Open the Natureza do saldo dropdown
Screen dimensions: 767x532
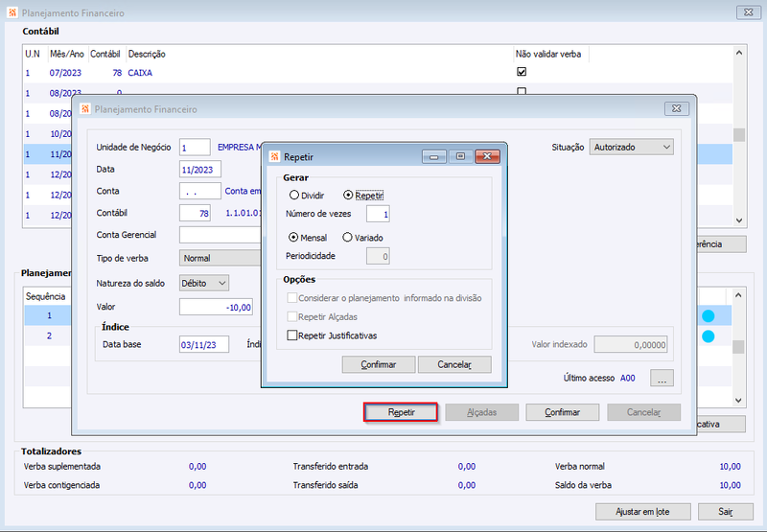(x=203, y=283)
